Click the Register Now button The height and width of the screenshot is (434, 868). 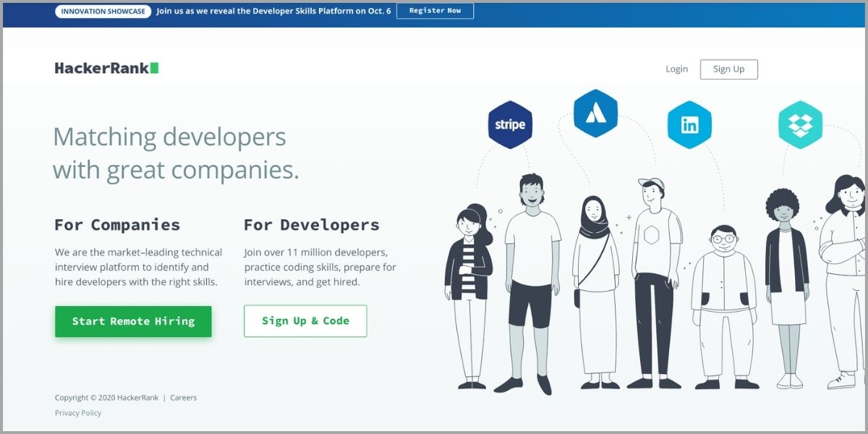tap(435, 11)
